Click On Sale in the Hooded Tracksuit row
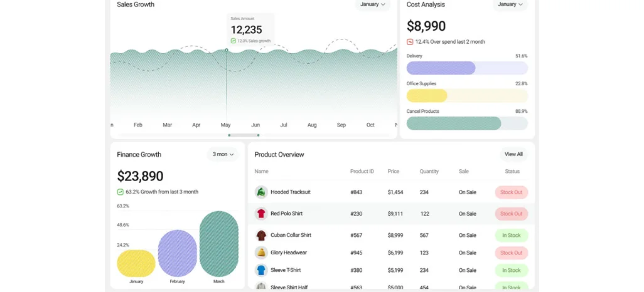 click(x=468, y=192)
